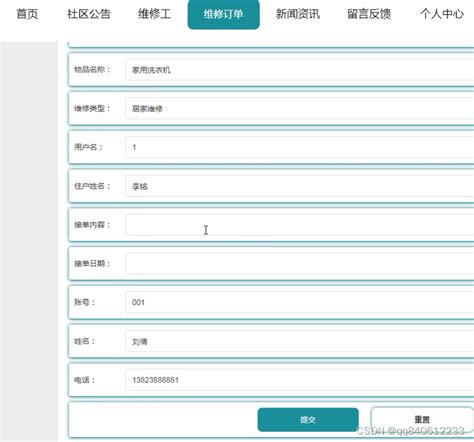The image size is (474, 442).
Task: Click the 维修类型 input field
Action: [300, 108]
